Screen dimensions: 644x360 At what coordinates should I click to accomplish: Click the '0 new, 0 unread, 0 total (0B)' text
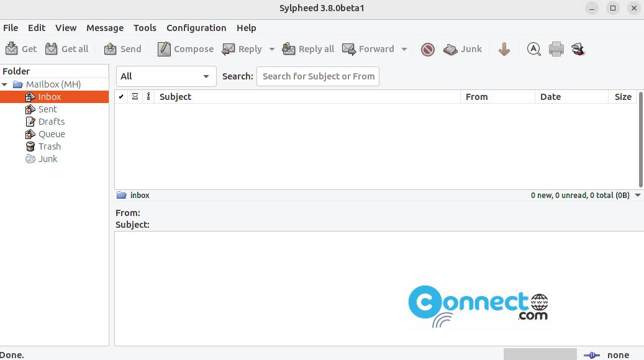coord(580,196)
